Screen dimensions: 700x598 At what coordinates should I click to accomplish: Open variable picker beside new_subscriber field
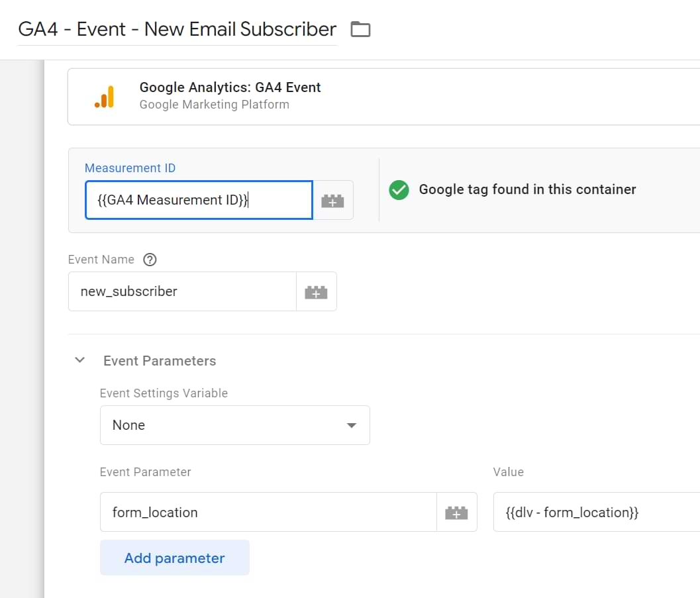316,292
